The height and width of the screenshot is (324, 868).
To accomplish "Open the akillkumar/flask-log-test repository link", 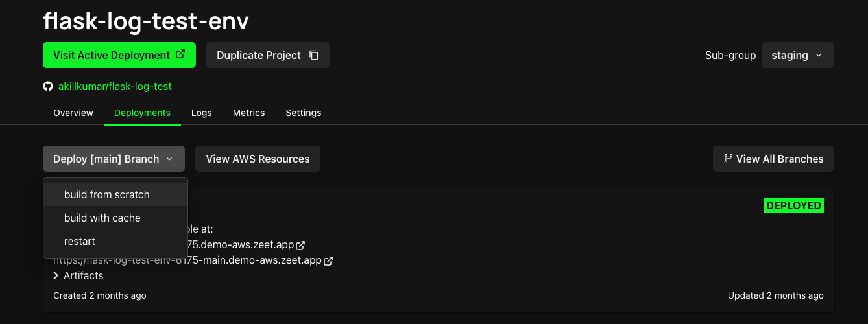I will click(115, 86).
